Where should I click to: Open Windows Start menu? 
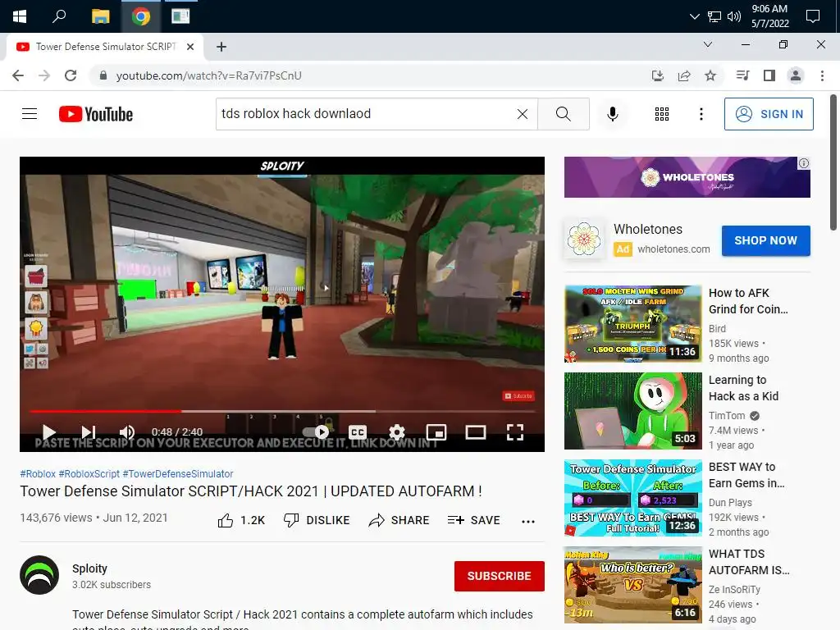pyautogui.click(x=20, y=16)
